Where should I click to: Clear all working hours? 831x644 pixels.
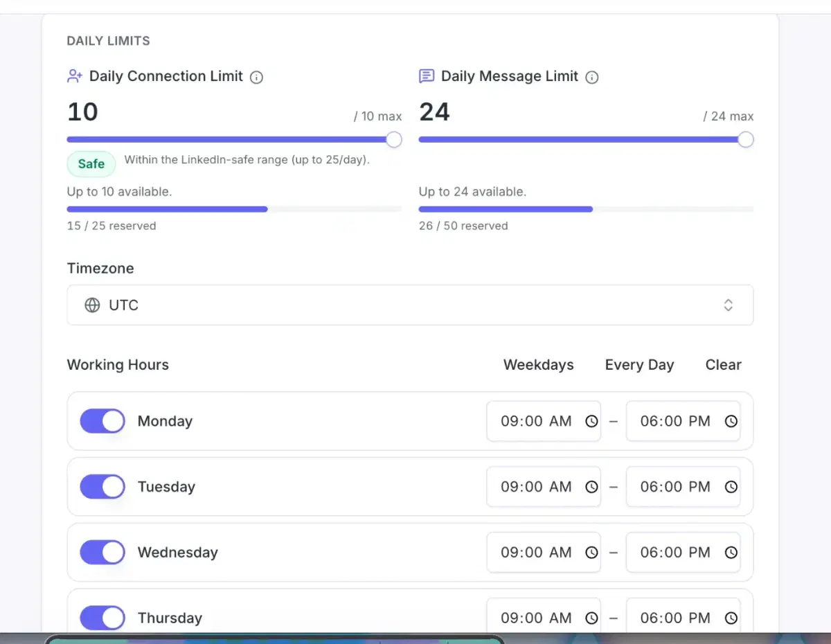tap(724, 365)
